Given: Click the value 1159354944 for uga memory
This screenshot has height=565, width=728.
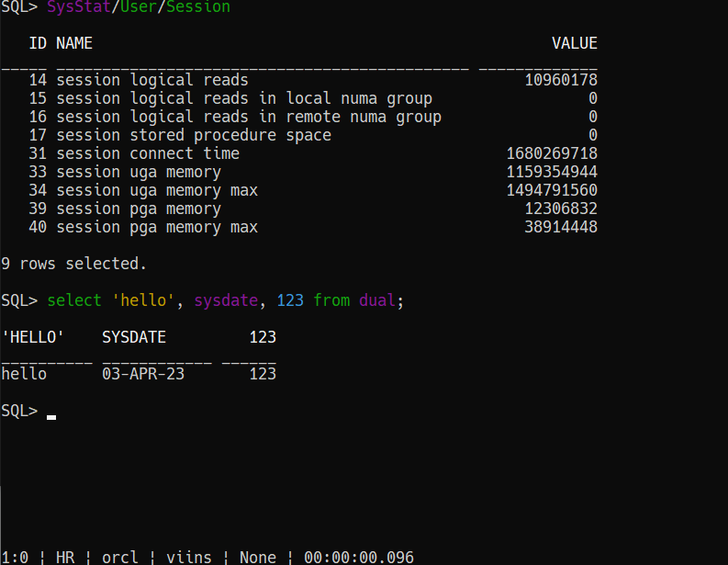Looking at the screenshot, I should pyautogui.click(x=551, y=172).
